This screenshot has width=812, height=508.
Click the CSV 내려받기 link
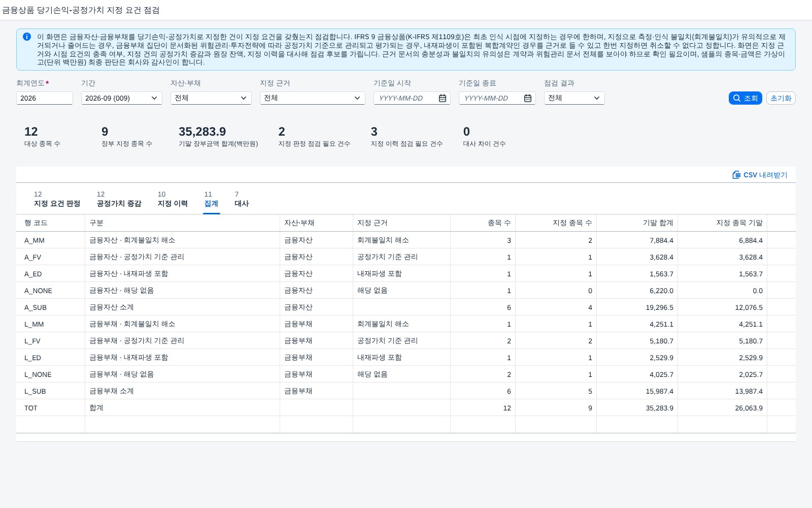760,175
